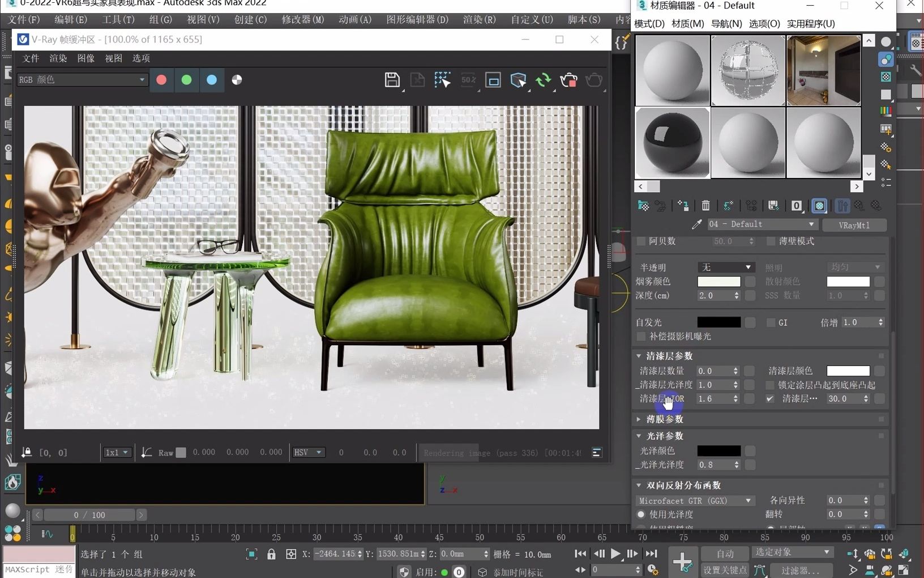Click the 设置关键点 set key button
The image size is (924, 578).
pyautogui.click(x=725, y=570)
